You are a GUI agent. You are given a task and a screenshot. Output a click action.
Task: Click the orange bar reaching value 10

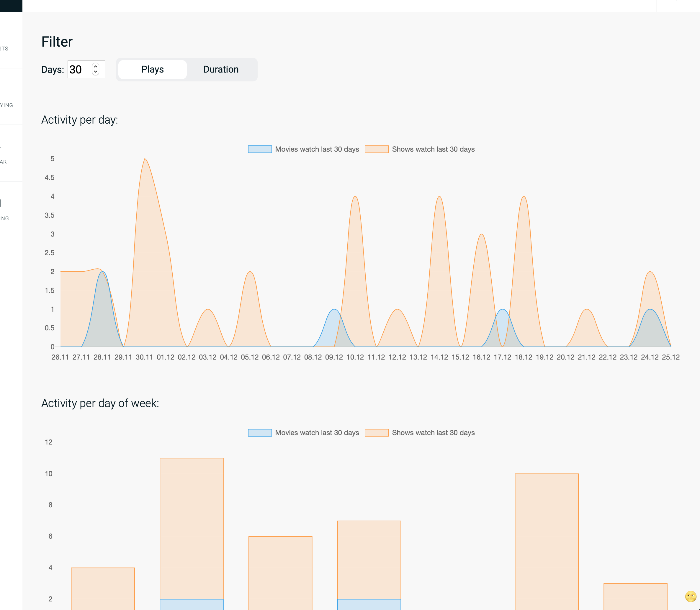coord(547,538)
